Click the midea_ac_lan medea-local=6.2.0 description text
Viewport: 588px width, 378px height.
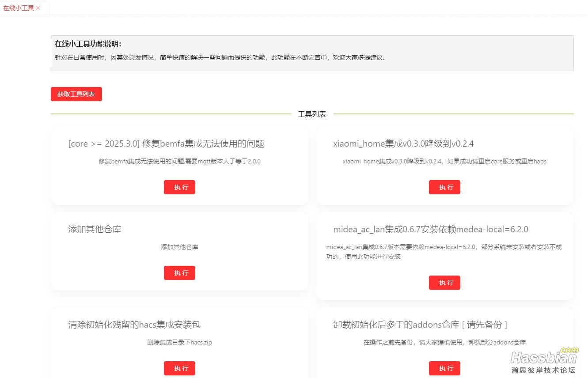click(x=444, y=252)
